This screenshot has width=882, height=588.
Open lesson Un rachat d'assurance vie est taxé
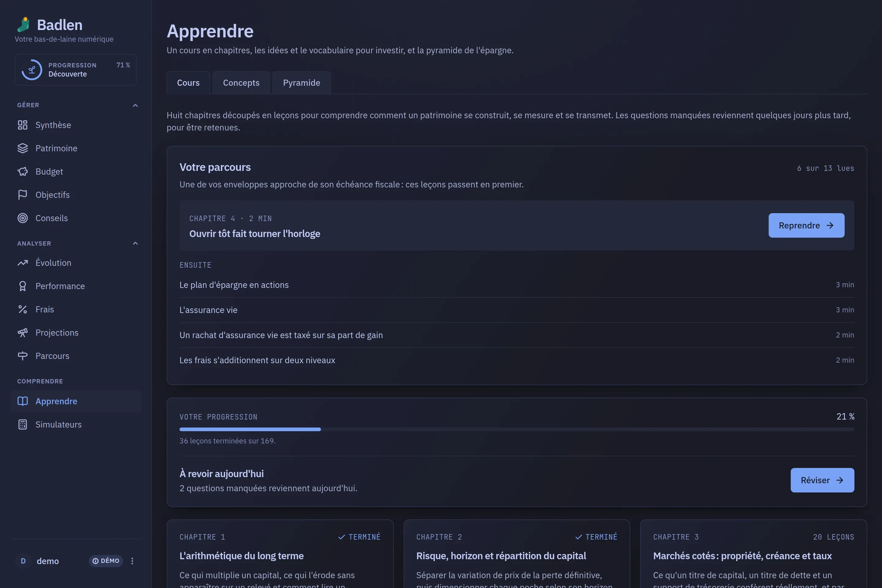[x=517, y=335]
